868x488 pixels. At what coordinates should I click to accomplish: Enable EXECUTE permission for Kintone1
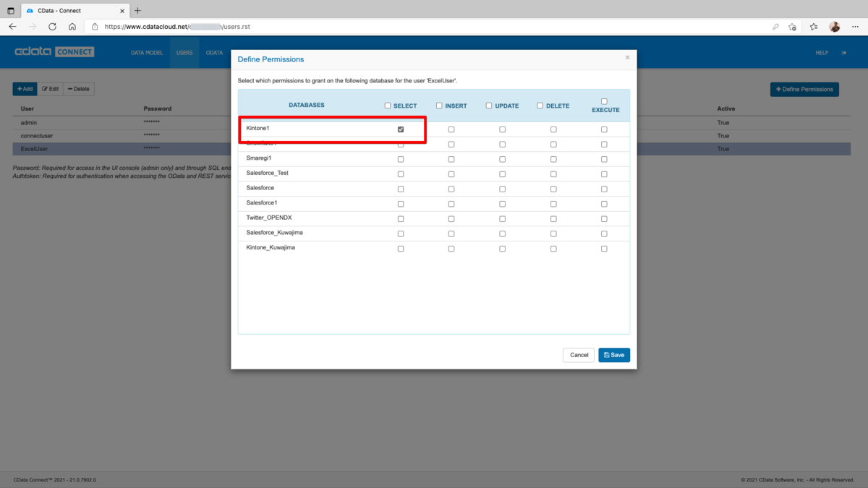tap(604, 129)
